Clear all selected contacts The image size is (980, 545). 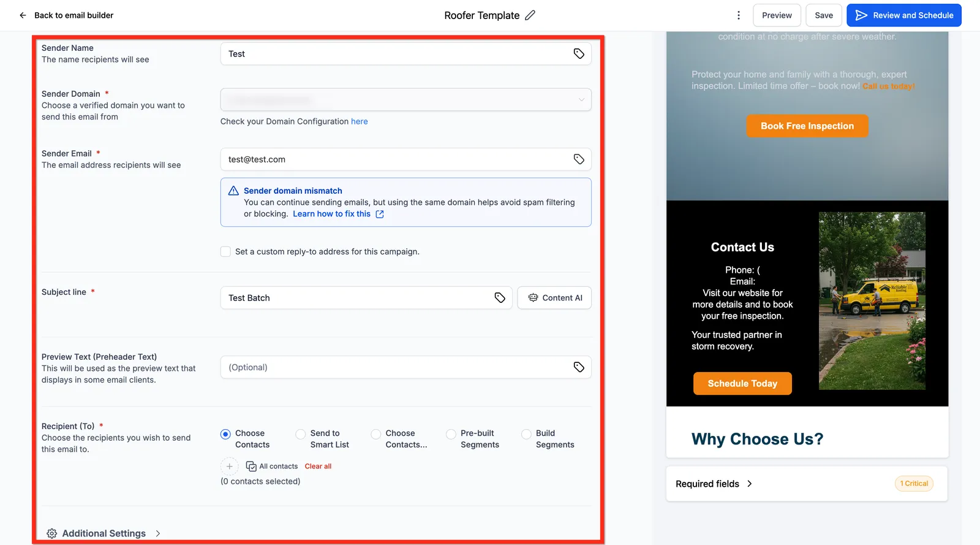click(x=318, y=467)
